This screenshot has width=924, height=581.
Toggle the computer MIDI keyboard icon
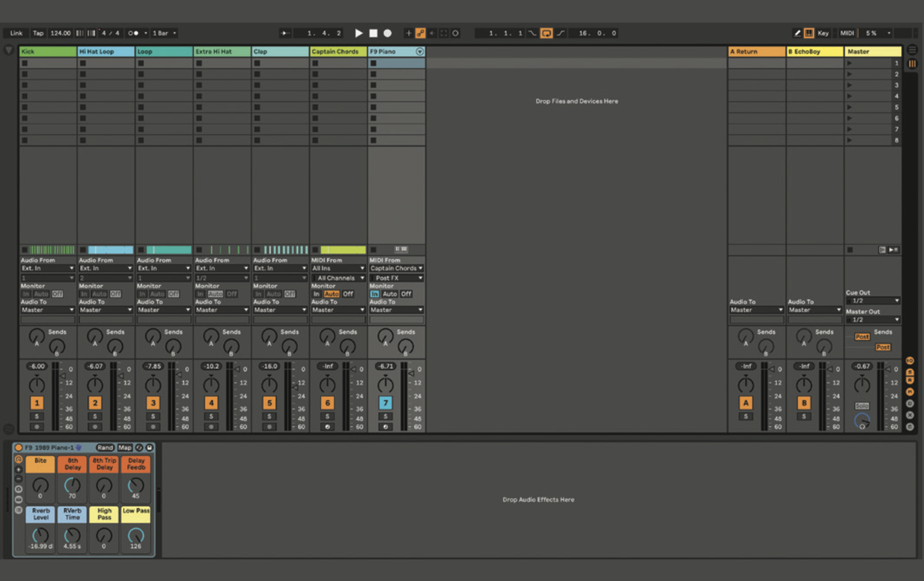coord(809,33)
